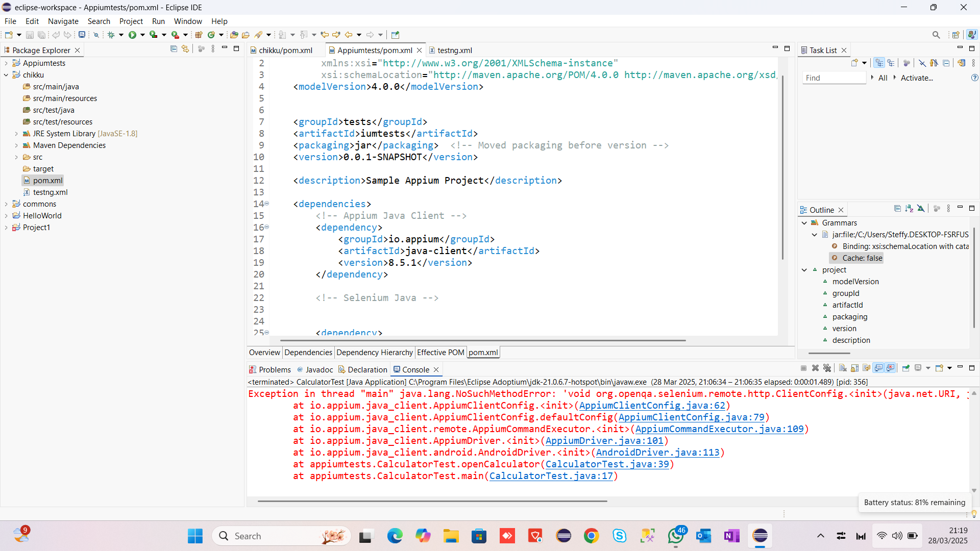Click Link with Editor in Package Explorer

click(x=185, y=49)
